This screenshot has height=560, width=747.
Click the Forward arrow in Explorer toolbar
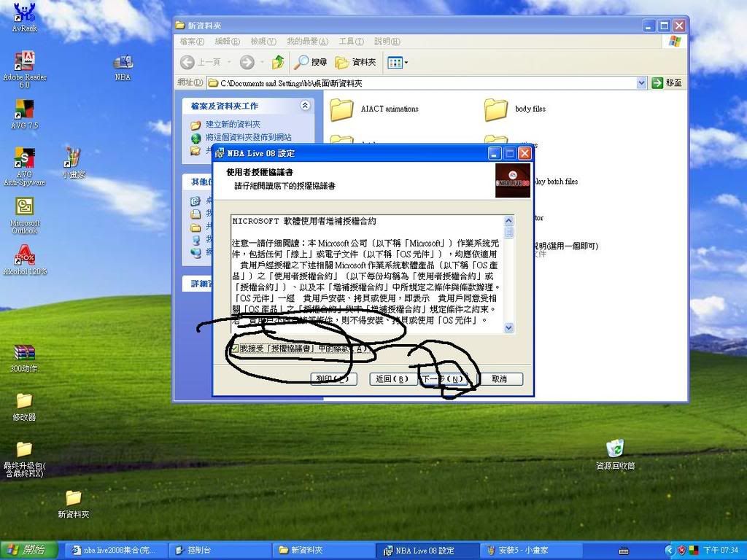click(247, 62)
